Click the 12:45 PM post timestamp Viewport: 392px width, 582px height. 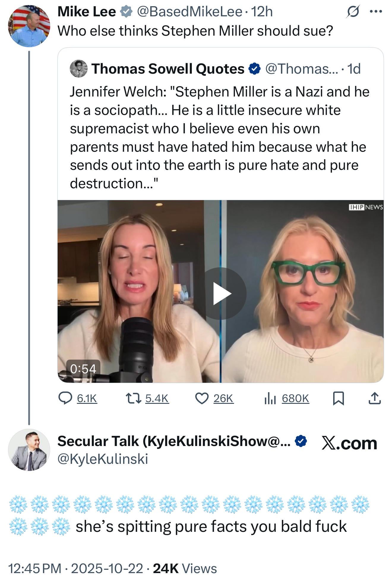click(x=34, y=568)
